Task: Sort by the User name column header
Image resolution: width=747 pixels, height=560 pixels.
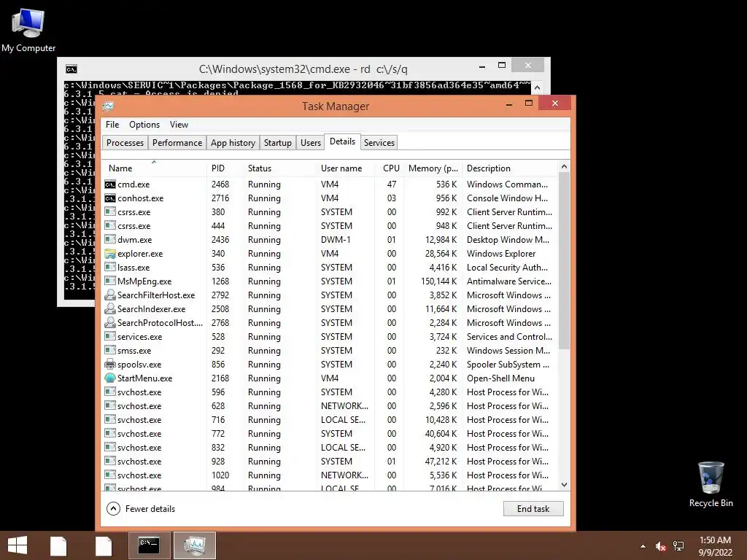Action: pyautogui.click(x=345, y=168)
